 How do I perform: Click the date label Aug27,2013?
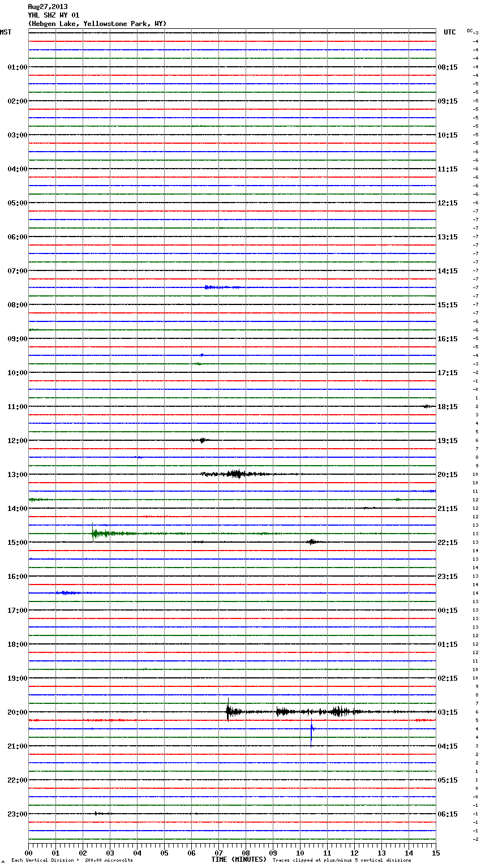tap(48, 7)
